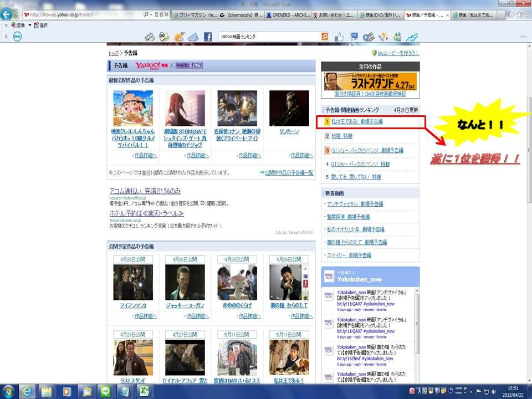This screenshot has width=532, height=399.
Task: Open the ホテル予約は≪楽天トラベル≫ ad link
Action: pyautogui.click(x=146, y=213)
